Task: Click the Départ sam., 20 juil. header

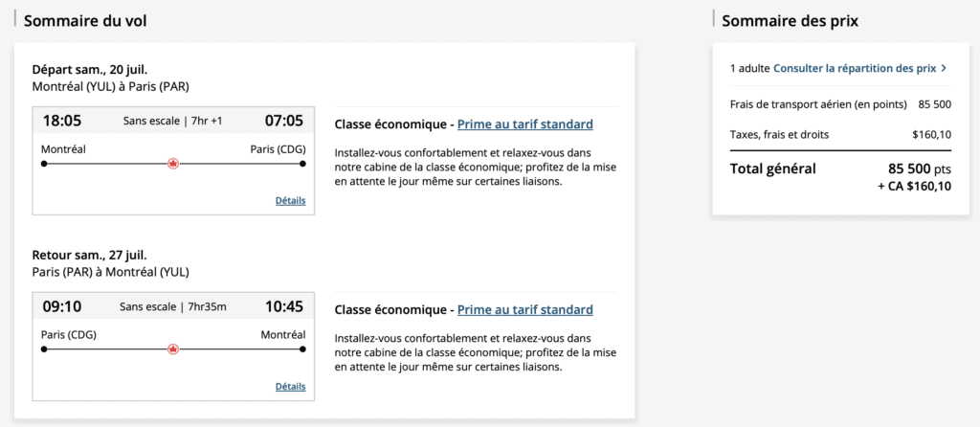Action: coord(90,70)
